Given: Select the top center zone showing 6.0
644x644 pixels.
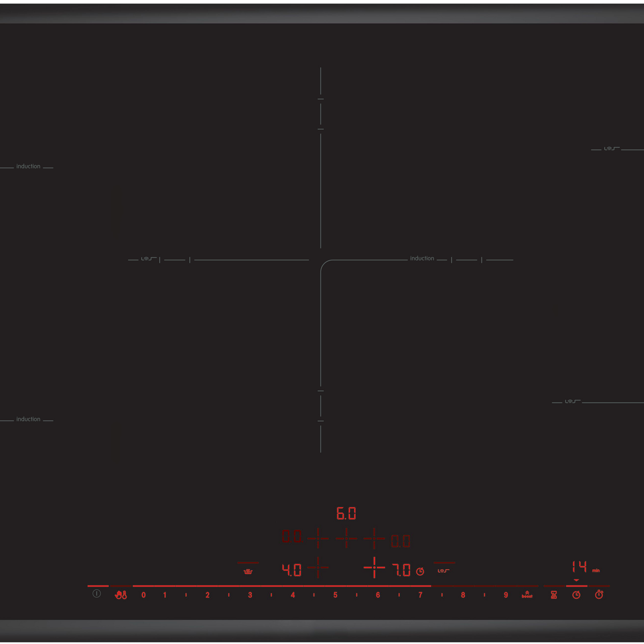Looking at the screenshot, I should [346, 514].
